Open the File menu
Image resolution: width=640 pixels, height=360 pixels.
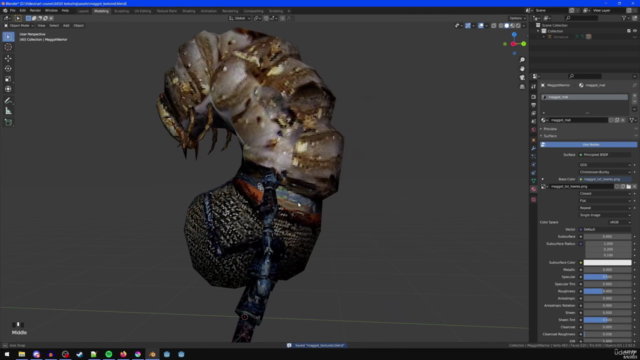[13, 11]
